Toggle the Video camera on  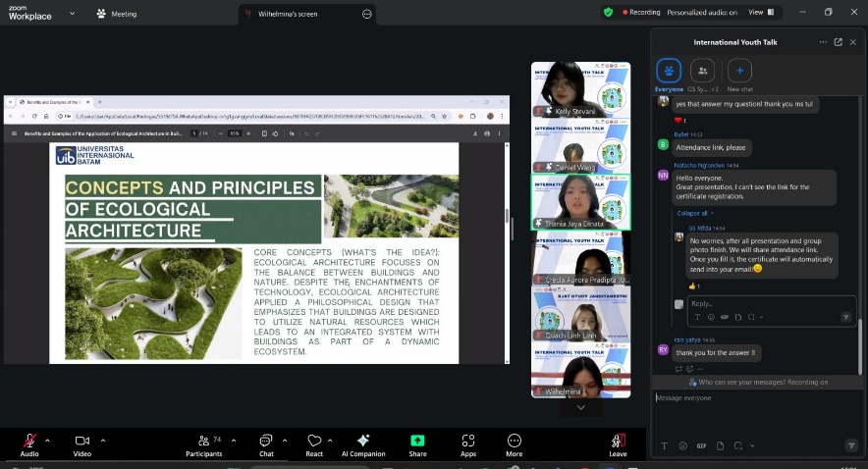coord(82,441)
